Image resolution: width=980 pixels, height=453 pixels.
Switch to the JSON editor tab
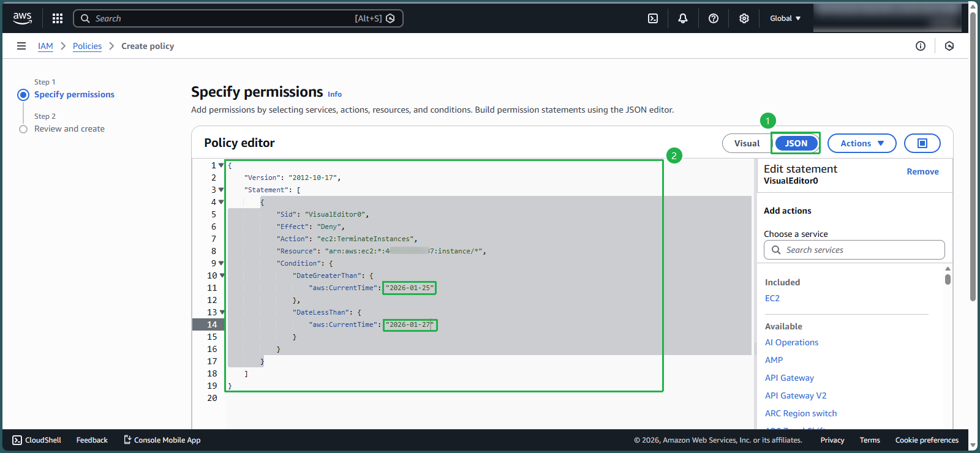point(796,143)
